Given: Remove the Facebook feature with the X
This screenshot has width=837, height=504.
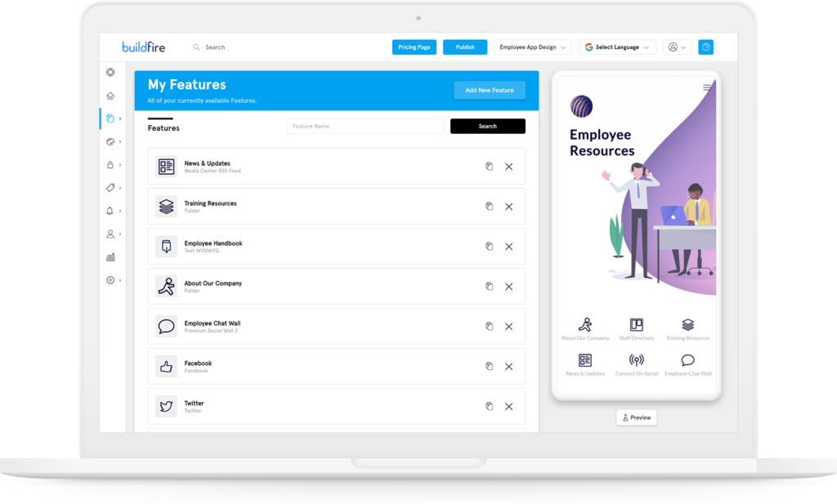Looking at the screenshot, I should pos(508,366).
